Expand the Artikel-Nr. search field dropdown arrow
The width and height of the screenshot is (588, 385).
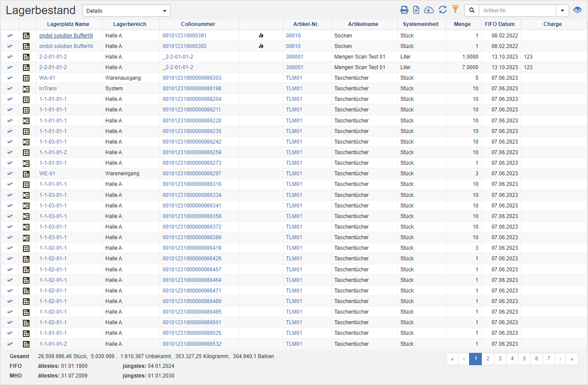tap(562, 11)
